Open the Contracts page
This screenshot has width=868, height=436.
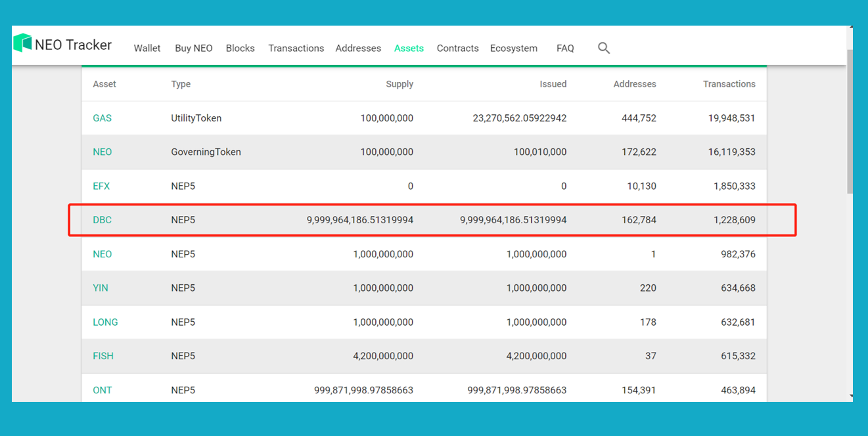click(x=457, y=49)
